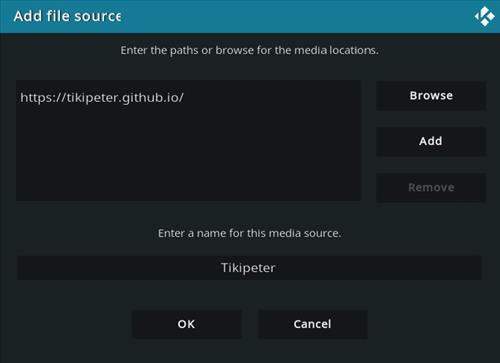Open the Browse button for media locations
The image size is (500, 363).
(431, 96)
